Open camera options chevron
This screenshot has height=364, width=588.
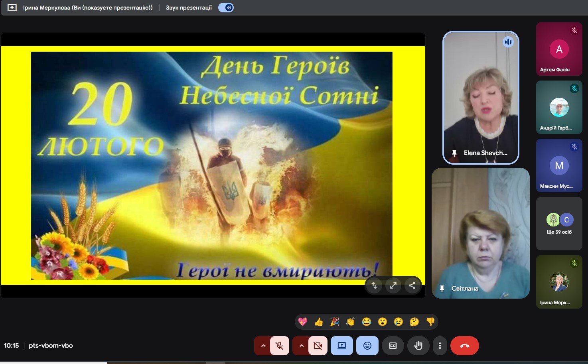(x=301, y=346)
